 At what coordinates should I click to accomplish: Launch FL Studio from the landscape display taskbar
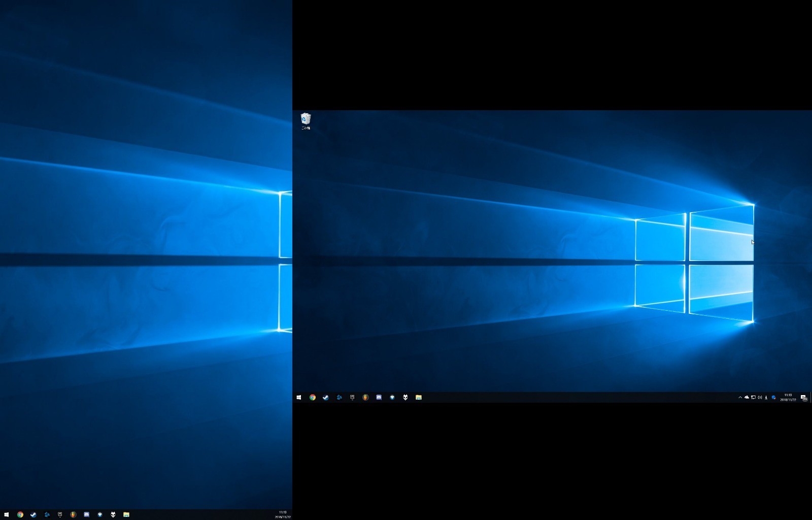[x=365, y=398]
